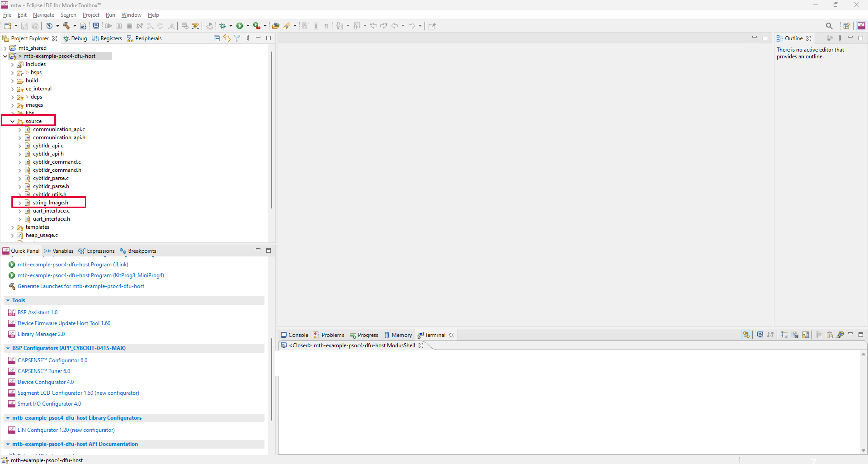
Task: Click the Terminate (stop square) icon
Action: (129, 26)
